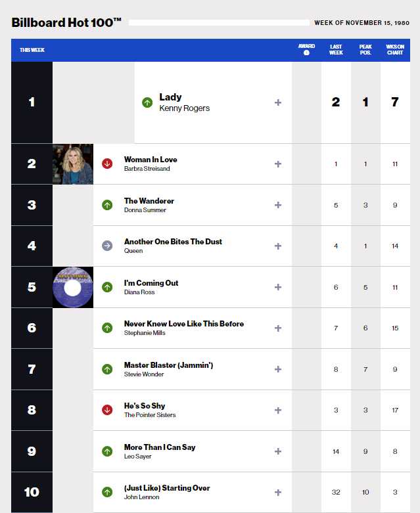420x513 pixels.
Task: Expand the Lady entry with plus sign
Action: pos(278,102)
